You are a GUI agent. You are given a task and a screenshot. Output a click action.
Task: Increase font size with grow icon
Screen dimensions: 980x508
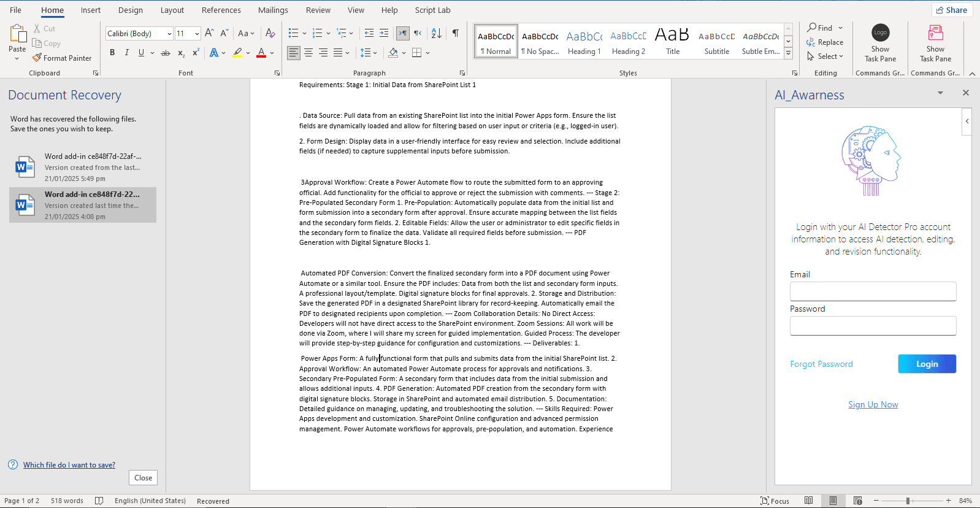coord(209,33)
